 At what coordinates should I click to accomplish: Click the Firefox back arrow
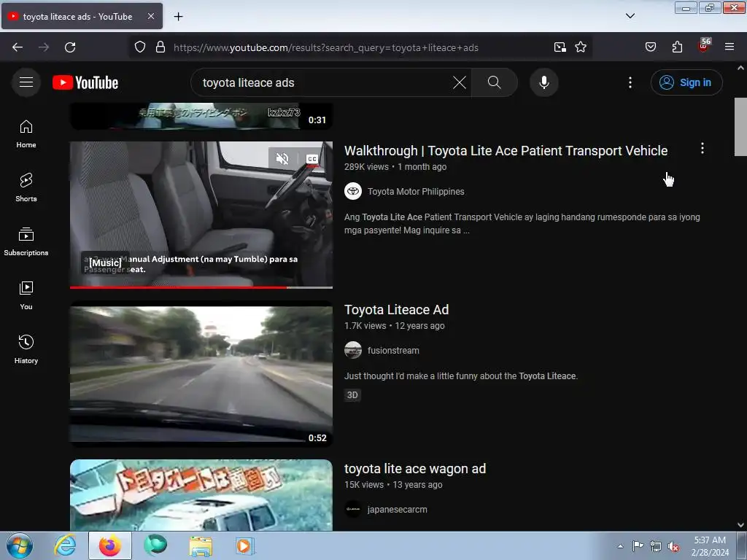click(x=18, y=47)
